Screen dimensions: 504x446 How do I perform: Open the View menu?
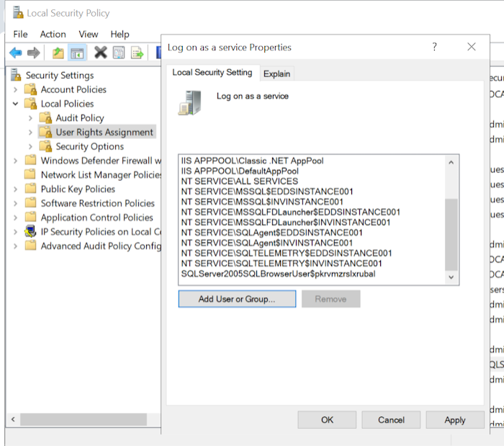pyautogui.click(x=88, y=34)
